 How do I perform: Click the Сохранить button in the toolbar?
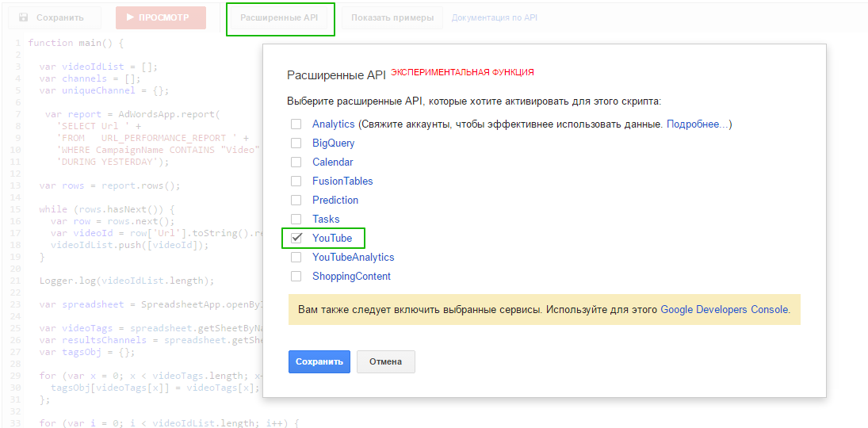point(54,17)
